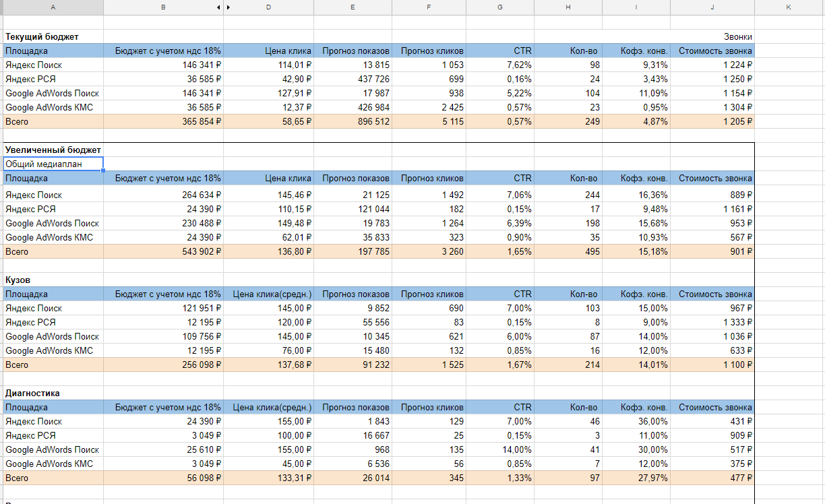Select the total impressions cell '896 512'
The image size is (825, 504).
point(353,121)
